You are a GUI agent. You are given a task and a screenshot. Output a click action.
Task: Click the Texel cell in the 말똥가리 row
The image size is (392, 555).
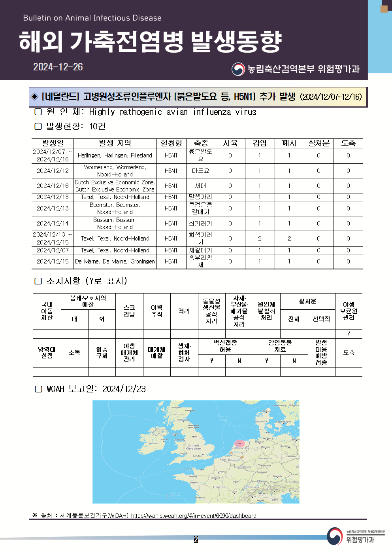115,197
